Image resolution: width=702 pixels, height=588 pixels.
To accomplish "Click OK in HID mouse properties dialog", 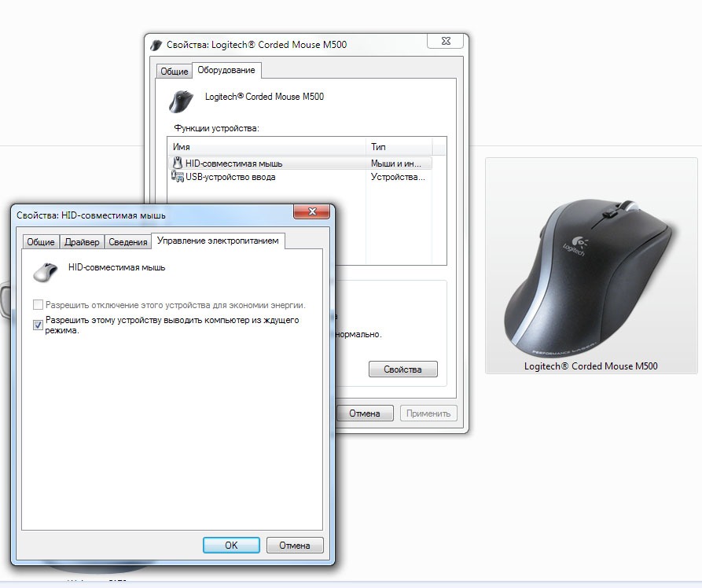I will [x=231, y=545].
